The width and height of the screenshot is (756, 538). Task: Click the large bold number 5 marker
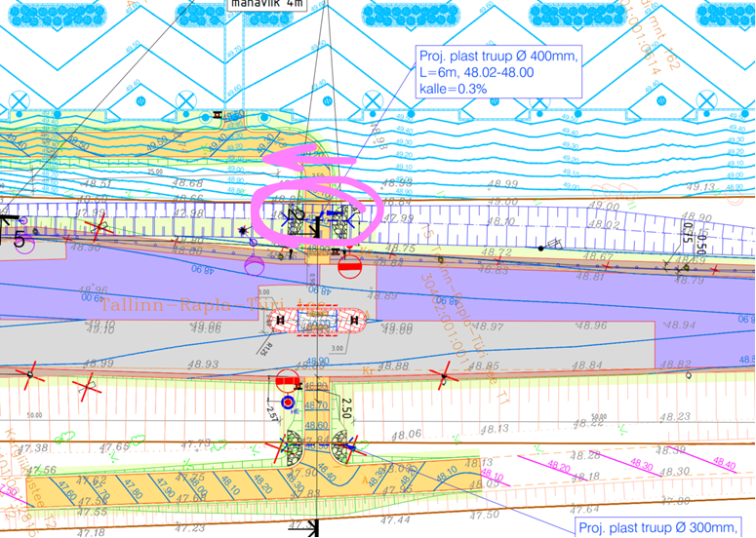point(18,240)
